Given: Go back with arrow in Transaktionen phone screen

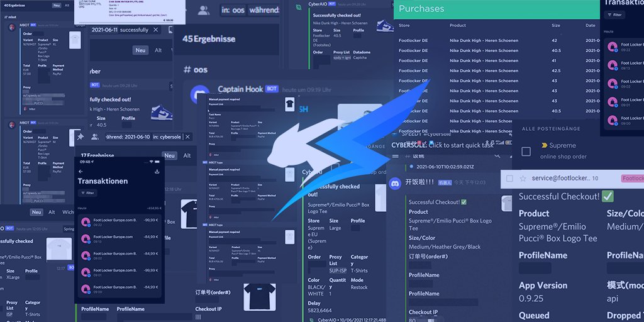Looking at the screenshot, I should coord(80,171).
